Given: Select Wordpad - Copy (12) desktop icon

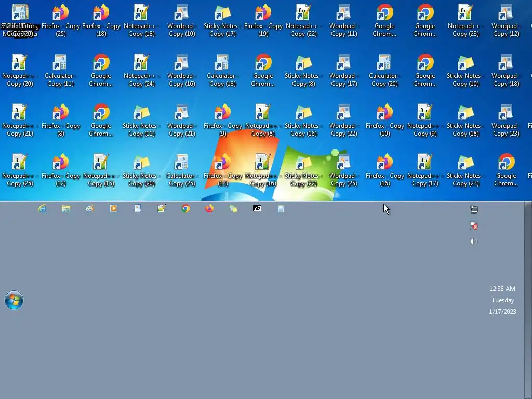Looking at the screenshot, I should 506,20.
